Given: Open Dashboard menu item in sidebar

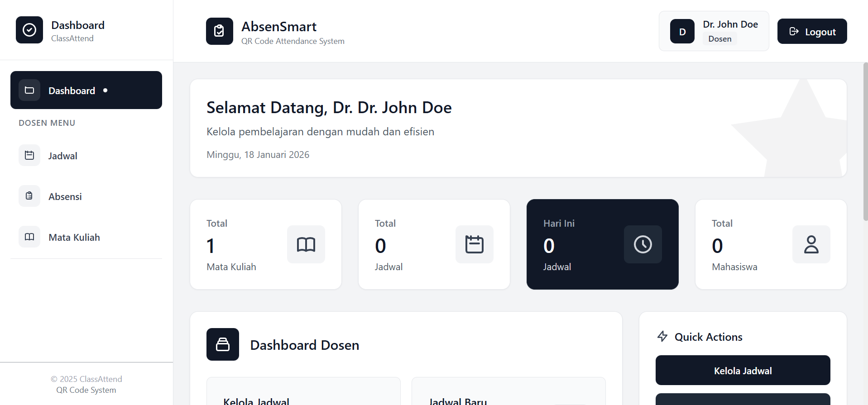Looking at the screenshot, I should pyautogui.click(x=86, y=90).
